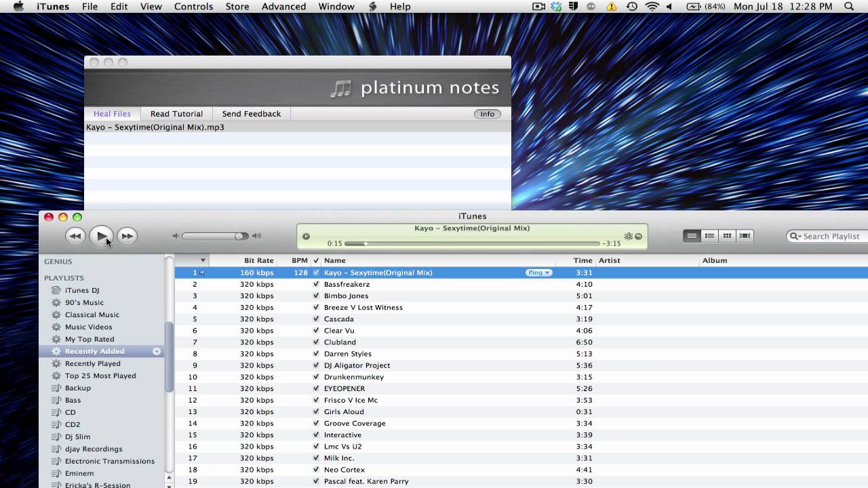The width and height of the screenshot is (868, 488).
Task: Open the Store menu
Action: click(x=237, y=7)
